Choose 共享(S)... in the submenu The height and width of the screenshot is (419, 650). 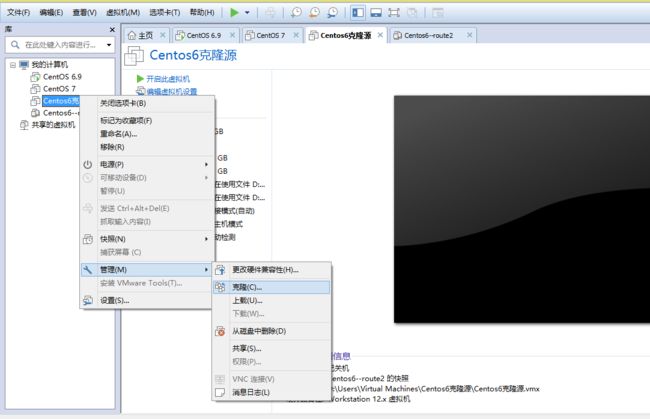(x=272, y=349)
